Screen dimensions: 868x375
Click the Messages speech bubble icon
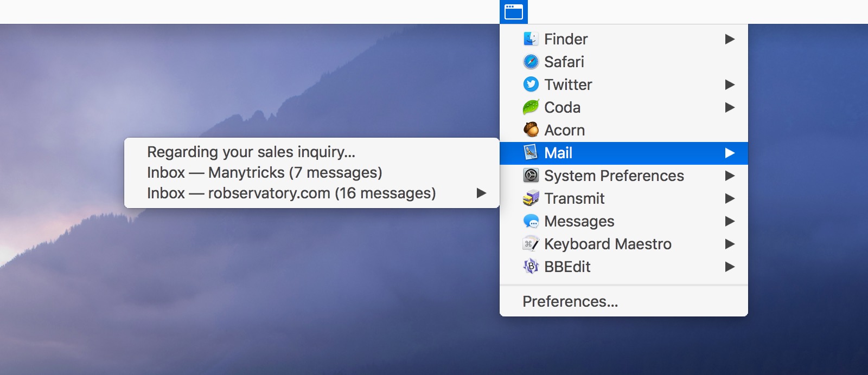pyautogui.click(x=531, y=221)
